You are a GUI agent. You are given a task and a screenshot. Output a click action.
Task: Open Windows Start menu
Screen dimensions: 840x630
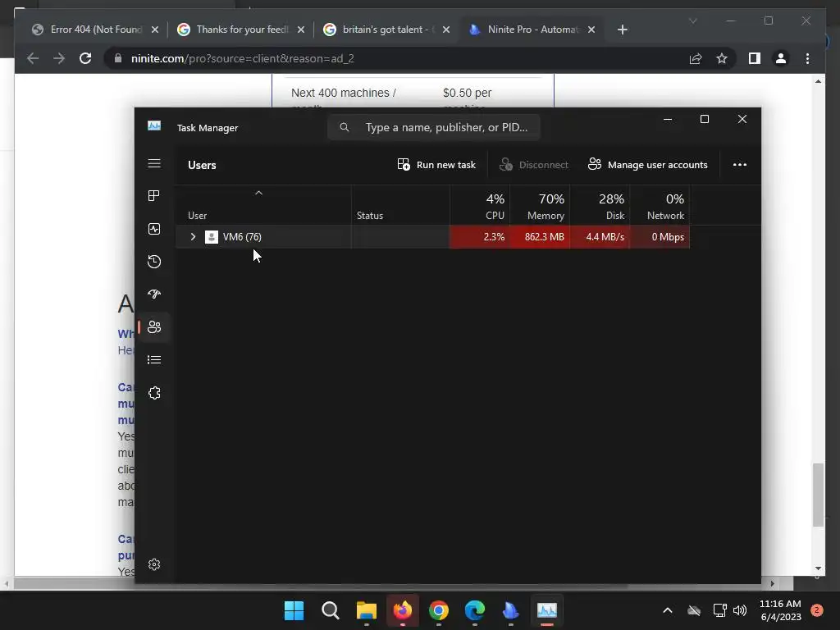pos(294,610)
